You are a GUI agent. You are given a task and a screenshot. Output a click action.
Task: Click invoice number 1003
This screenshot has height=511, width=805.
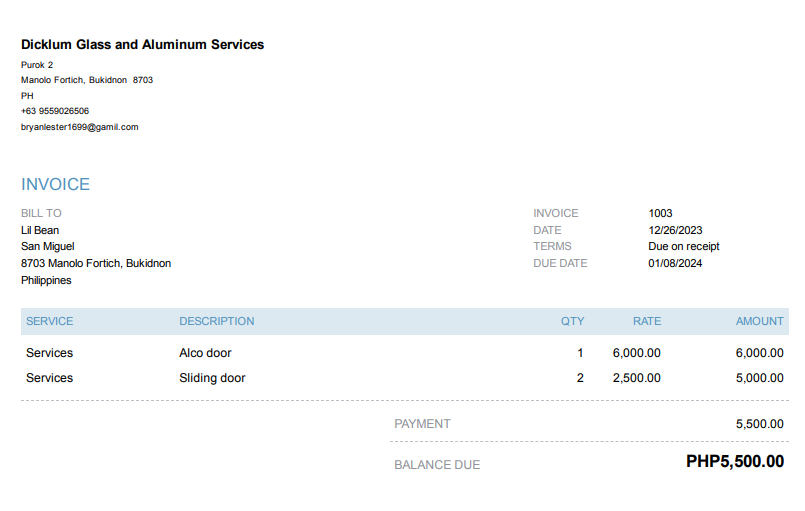point(660,213)
